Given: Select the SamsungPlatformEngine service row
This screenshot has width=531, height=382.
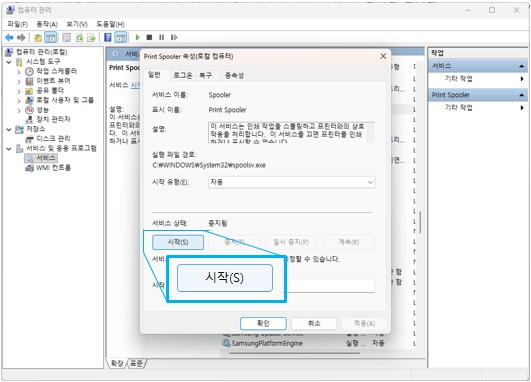Looking at the screenshot, I should 267,343.
